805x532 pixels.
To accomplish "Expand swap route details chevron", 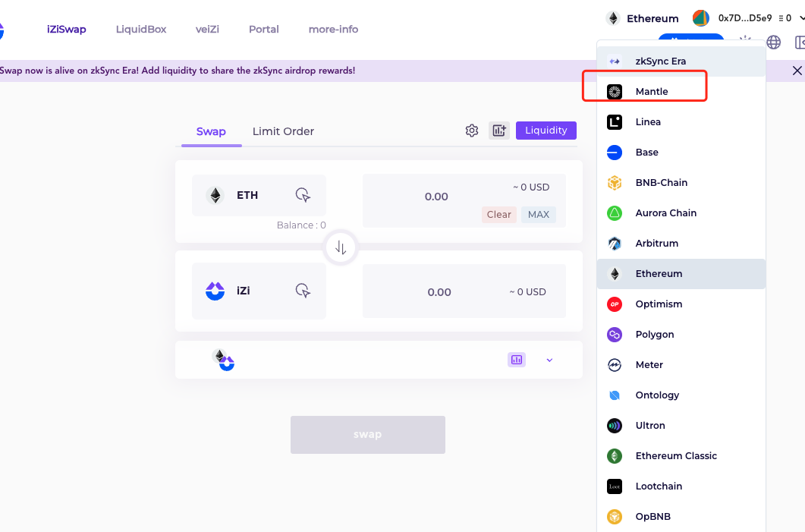I will (549, 360).
